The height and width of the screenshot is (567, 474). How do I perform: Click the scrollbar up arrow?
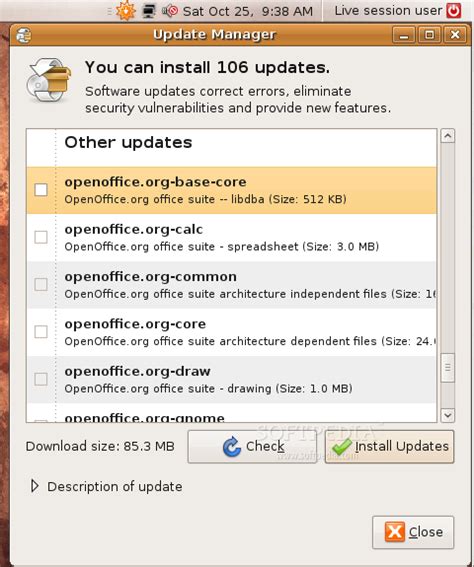click(x=448, y=136)
